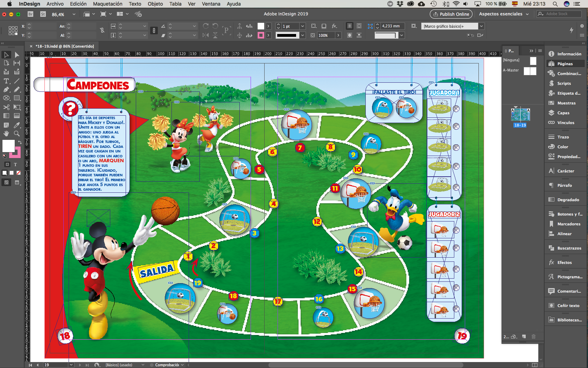
Task: Click the white fill swatch in control bar
Action: 261,26
